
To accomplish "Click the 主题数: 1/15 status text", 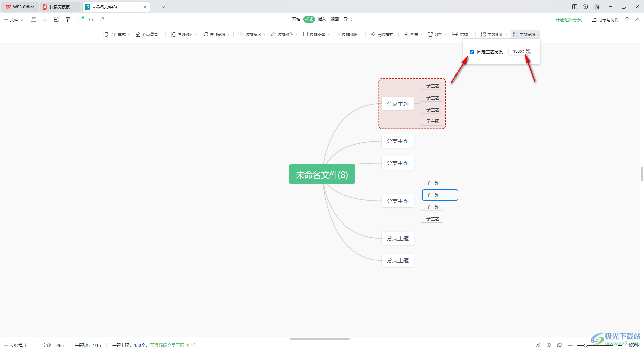I will pyautogui.click(x=88, y=345).
